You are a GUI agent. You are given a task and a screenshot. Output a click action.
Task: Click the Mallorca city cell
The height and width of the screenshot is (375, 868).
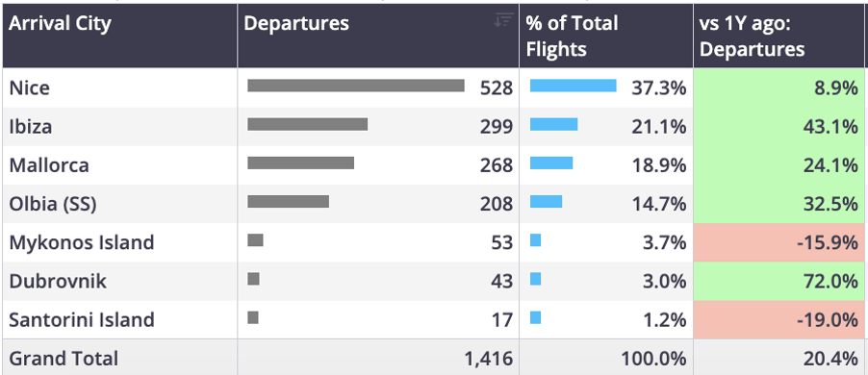[x=49, y=165]
